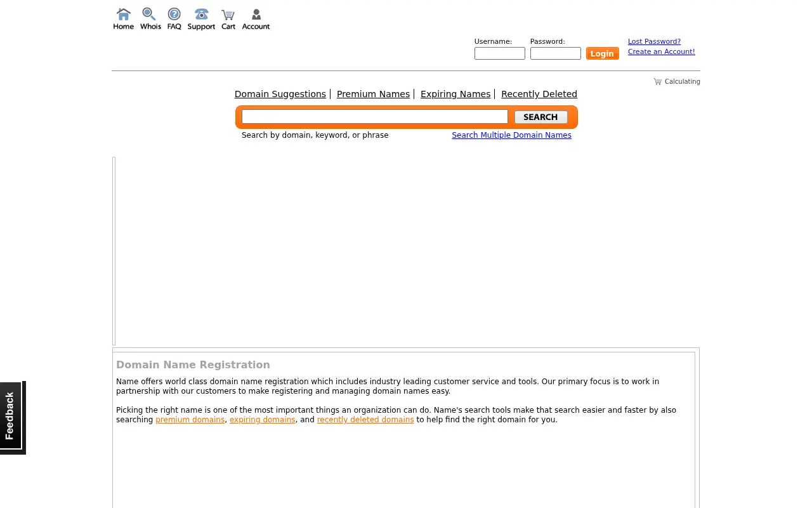Switch to Expiring Names tab
Image resolution: width=812 pixels, height=508 pixels.
click(x=455, y=94)
